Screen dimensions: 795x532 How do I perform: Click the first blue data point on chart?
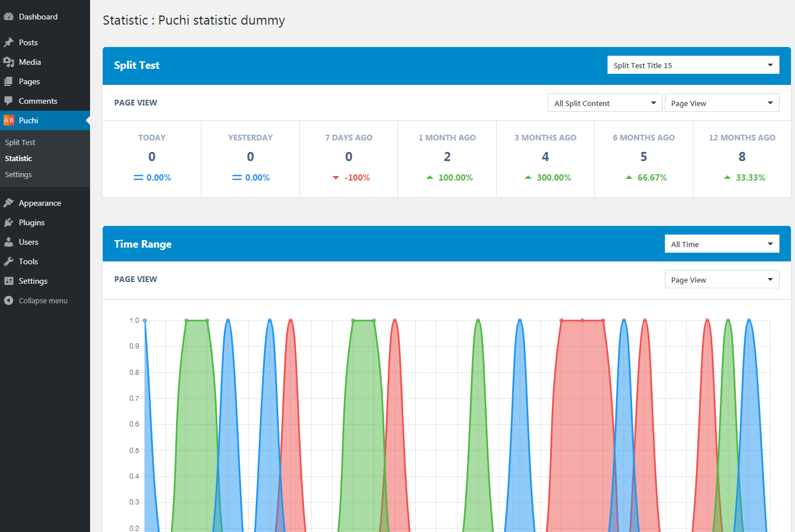pos(145,320)
